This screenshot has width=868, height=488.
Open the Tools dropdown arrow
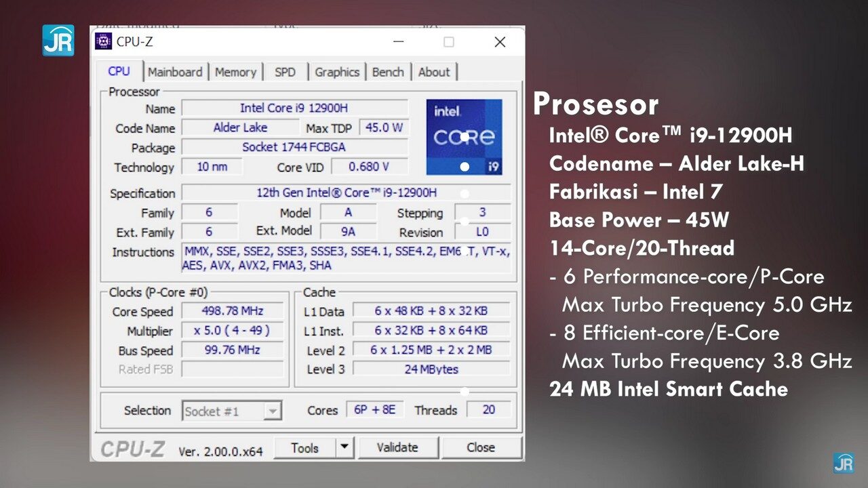pos(344,447)
